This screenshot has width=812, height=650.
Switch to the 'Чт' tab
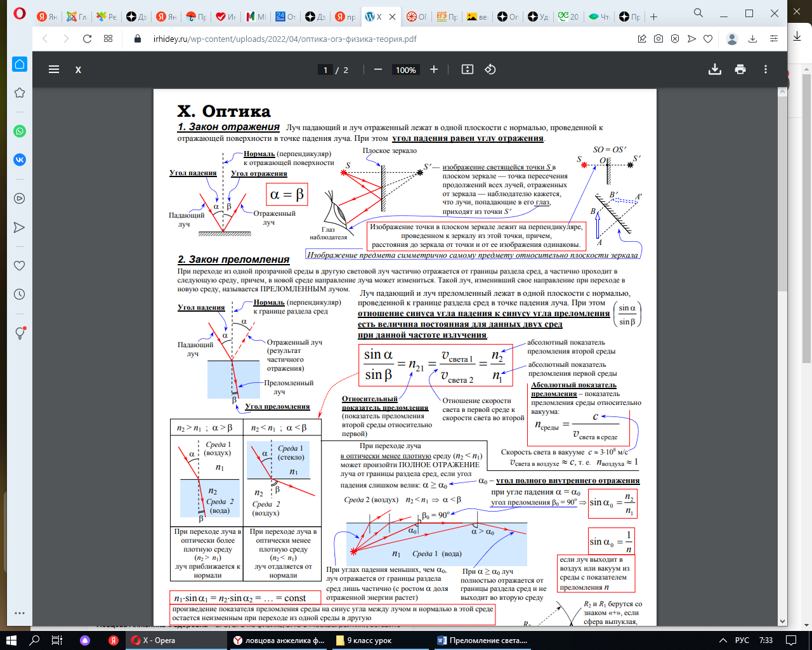point(598,17)
